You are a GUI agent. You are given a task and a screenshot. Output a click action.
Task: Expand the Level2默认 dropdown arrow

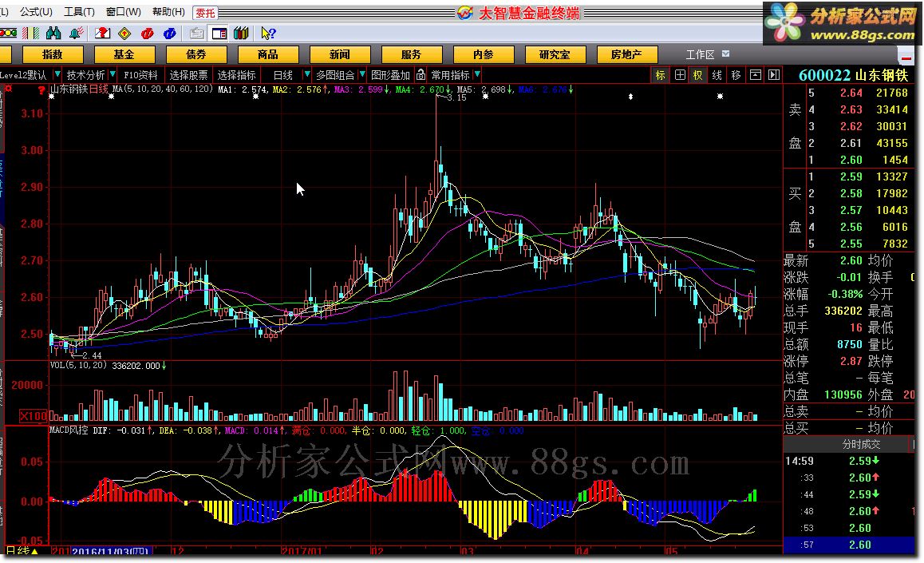point(57,74)
